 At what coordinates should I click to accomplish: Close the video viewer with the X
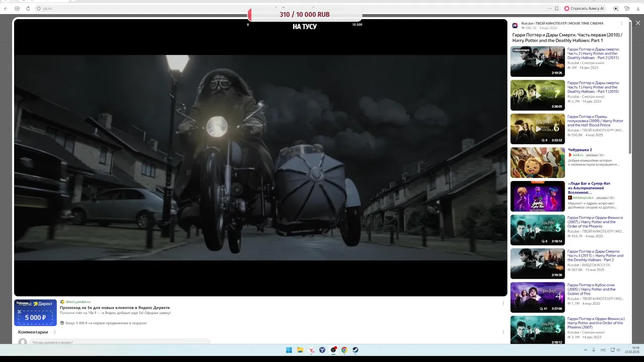[638, 23]
